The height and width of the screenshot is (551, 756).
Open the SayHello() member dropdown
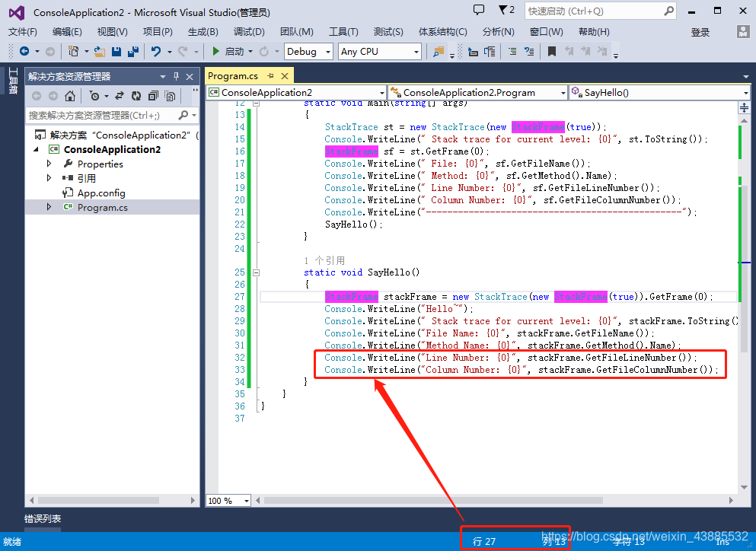(745, 93)
